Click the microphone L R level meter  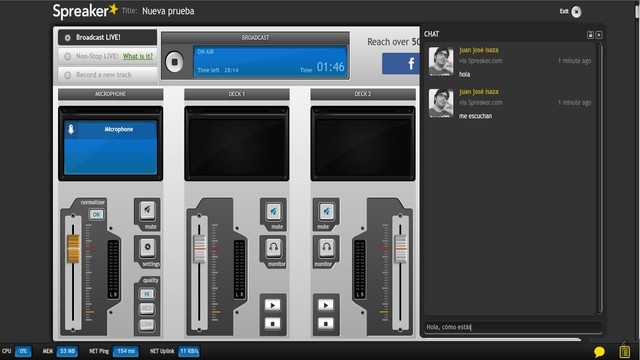click(x=113, y=269)
